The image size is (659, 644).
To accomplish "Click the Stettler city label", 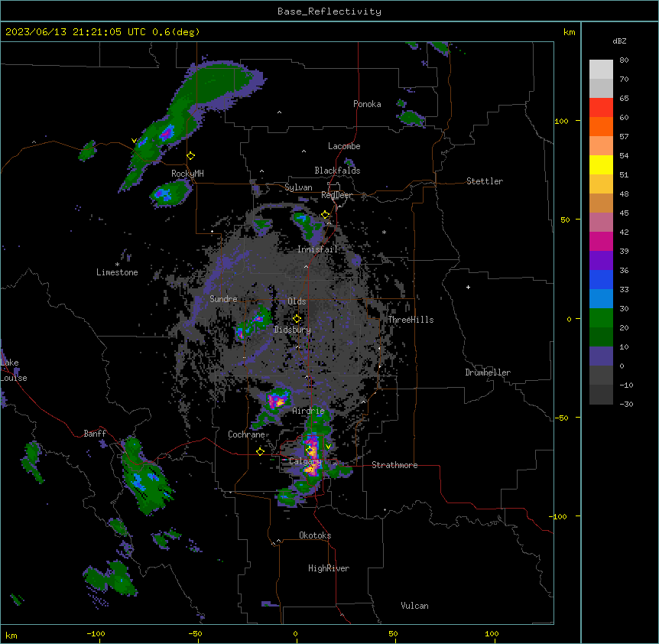I will tap(484, 181).
